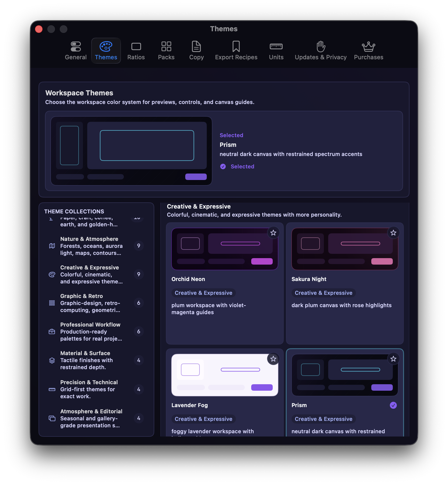This screenshot has height=485, width=448.
Task: Switch to the Ratios tab
Action: [x=136, y=51]
